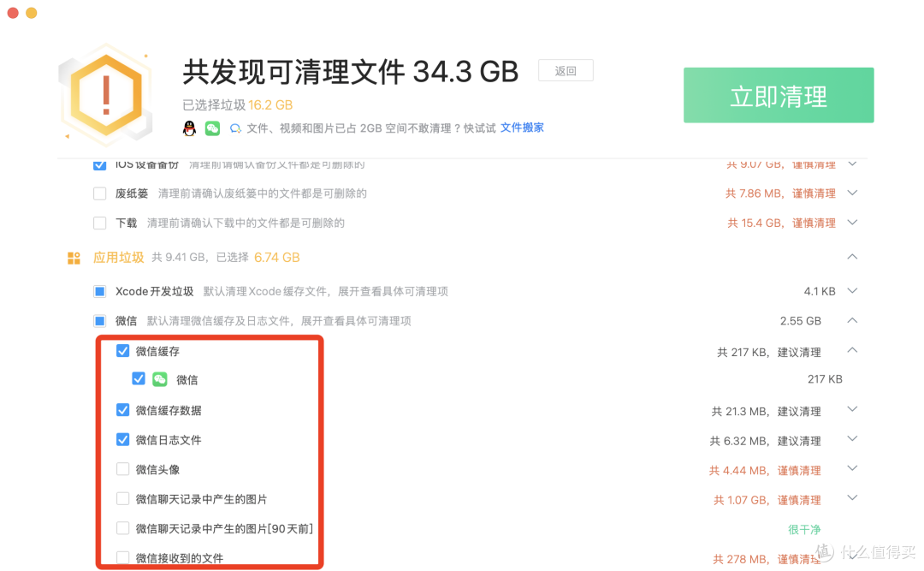Enable the 微信头像 checkbox
The width and height of the screenshot is (924, 571).
(x=122, y=469)
